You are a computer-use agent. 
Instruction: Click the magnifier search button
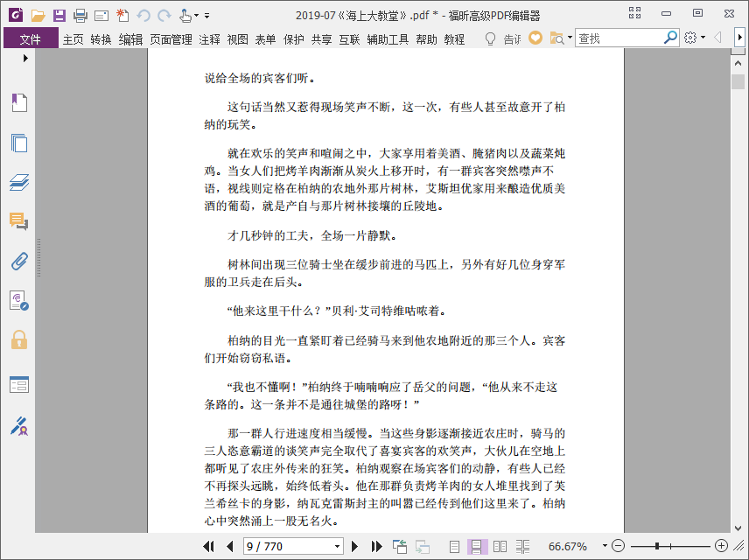point(670,38)
